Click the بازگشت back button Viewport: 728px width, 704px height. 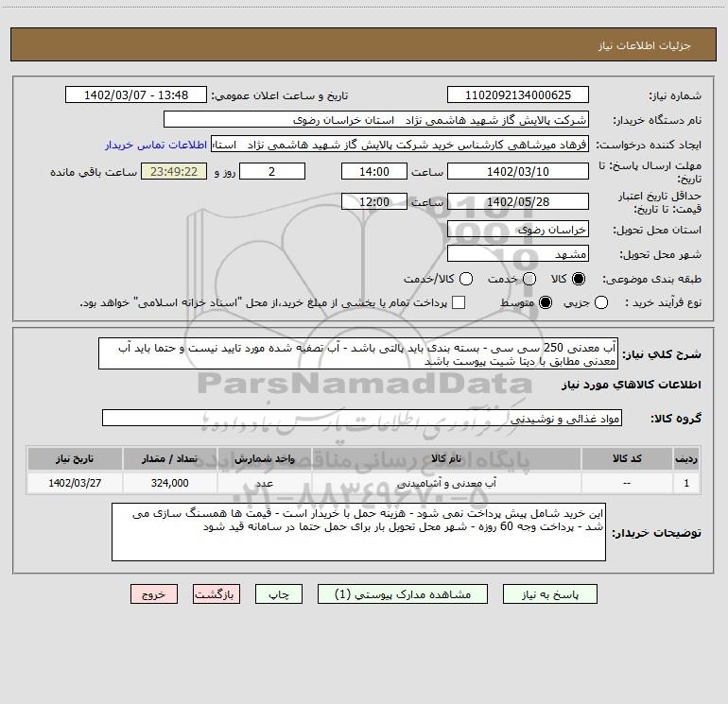point(217,594)
